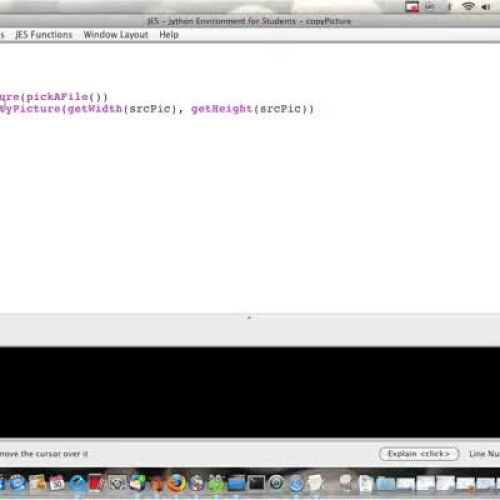Open System Preferences gear in dock
This screenshot has width=500, height=500.
pos(117,483)
